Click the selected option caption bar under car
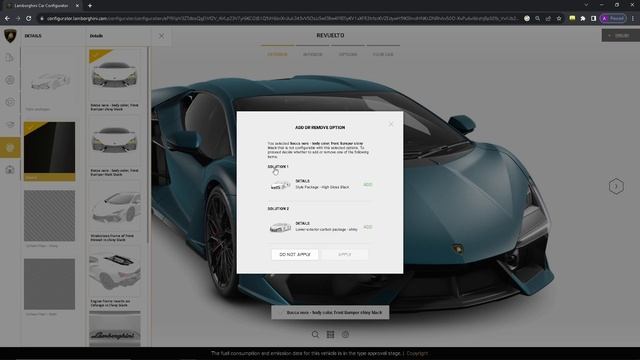640x360 pixels. tap(330, 313)
